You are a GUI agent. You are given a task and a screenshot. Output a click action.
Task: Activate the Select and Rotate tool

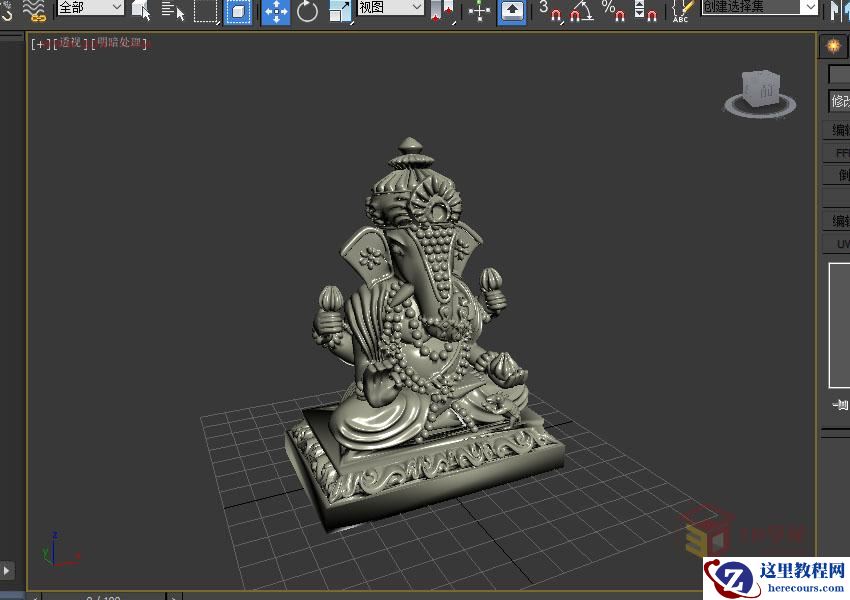307,11
